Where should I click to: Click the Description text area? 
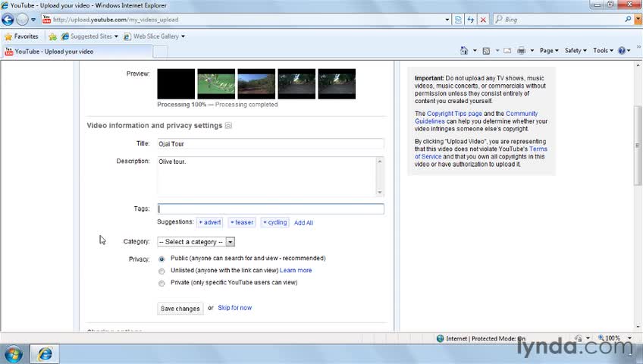point(267,177)
